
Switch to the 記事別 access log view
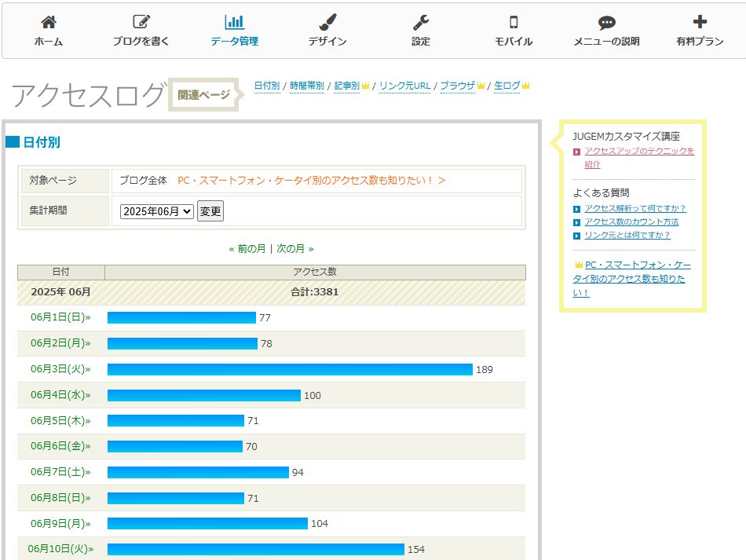tap(346, 86)
